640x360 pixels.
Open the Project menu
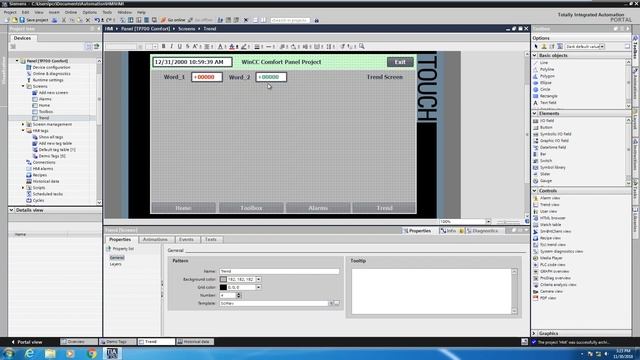click(10, 13)
